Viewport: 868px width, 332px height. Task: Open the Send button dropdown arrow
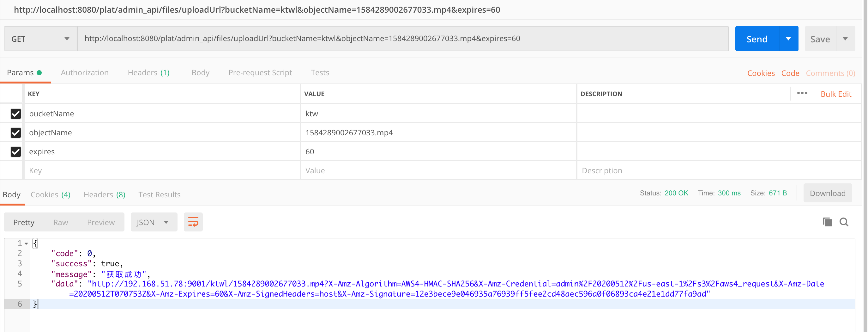788,39
